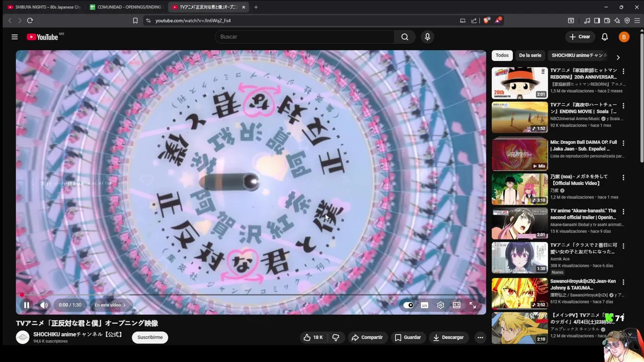Open the Brave playlist music icon
Viewport: 644px width, 362px height.
(587, 21)
